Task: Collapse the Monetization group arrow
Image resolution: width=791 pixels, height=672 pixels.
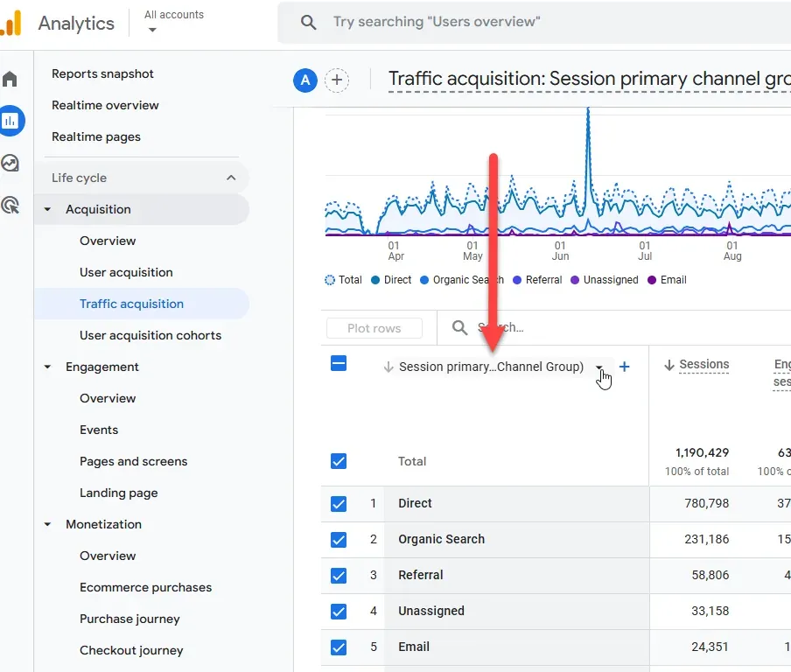Action: pos(47,524)
